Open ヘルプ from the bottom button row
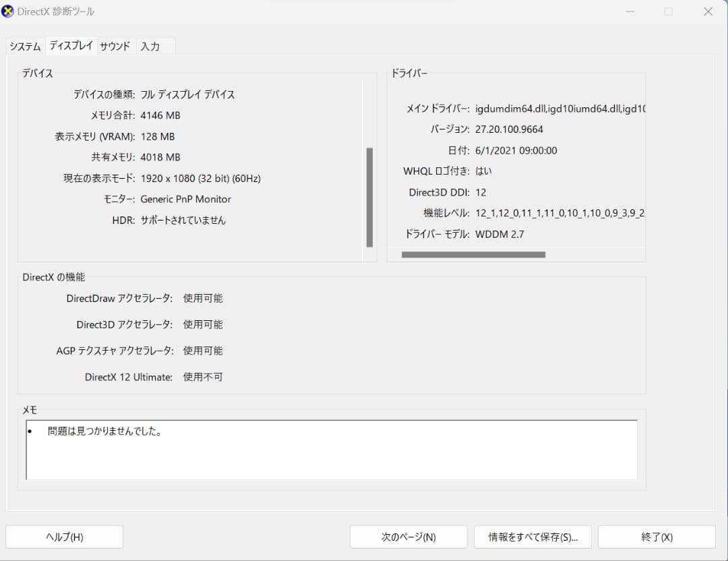Viewport: 728px width, 561px height. [63, 537]
